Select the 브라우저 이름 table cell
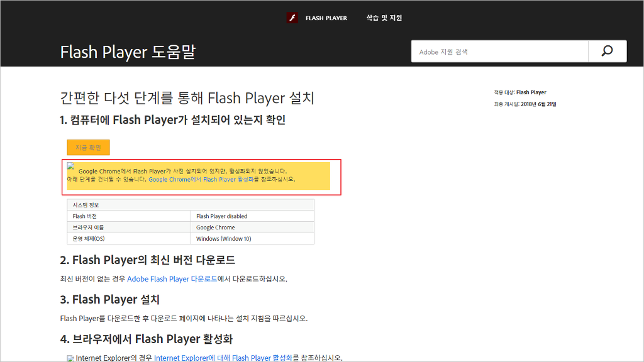The width and height of the screenshot is (644, 362). 129,228
